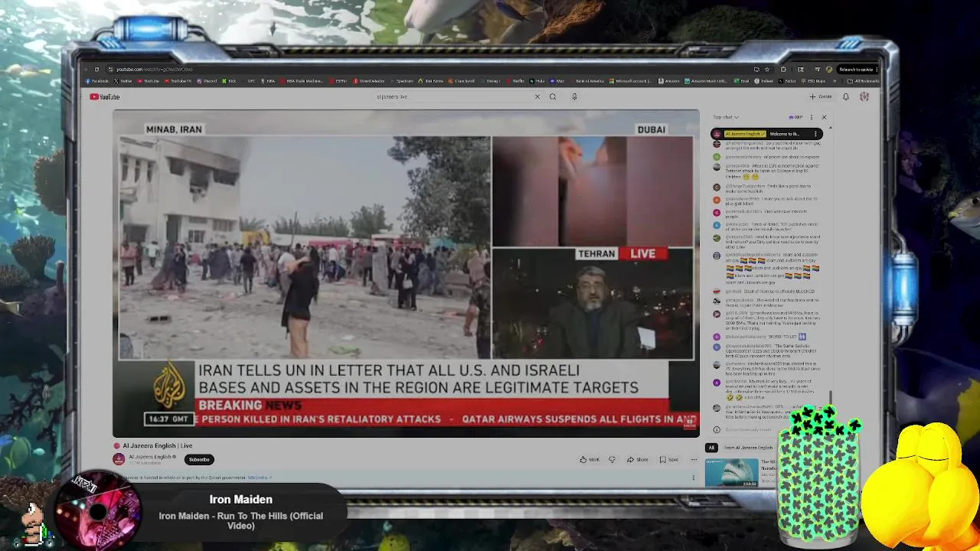Screen dimensions: 980x551
Task: Click the XP points badge in chat
Action: (x=797, y=117)
